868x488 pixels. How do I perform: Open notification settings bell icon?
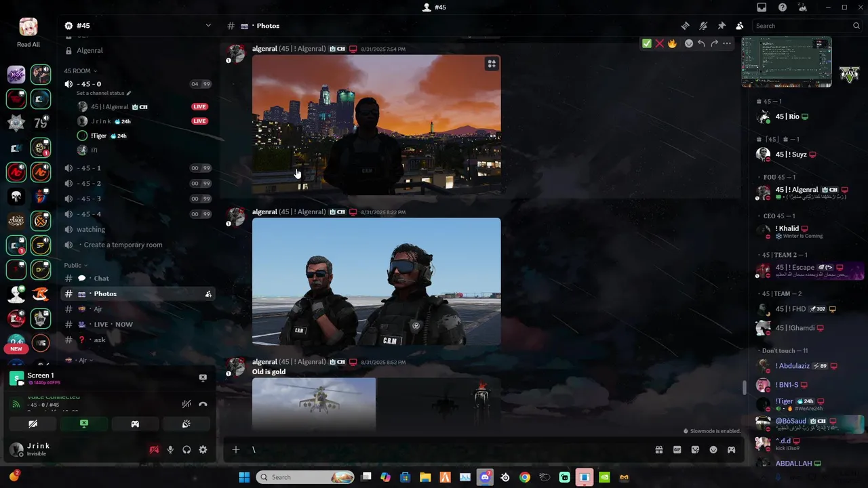703,26
